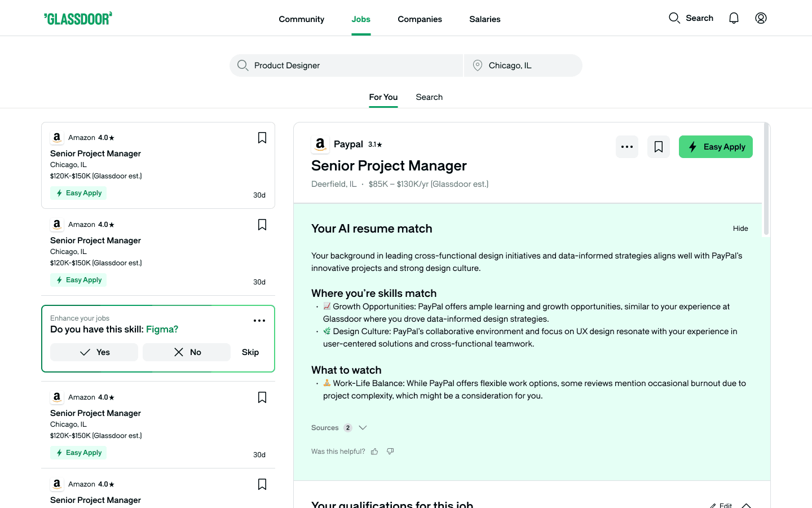The width and height of the screenshot is (812, 508).
Task: Click Easy Apply badge on the 30d card below the Figma prompt
Action: 78,453
